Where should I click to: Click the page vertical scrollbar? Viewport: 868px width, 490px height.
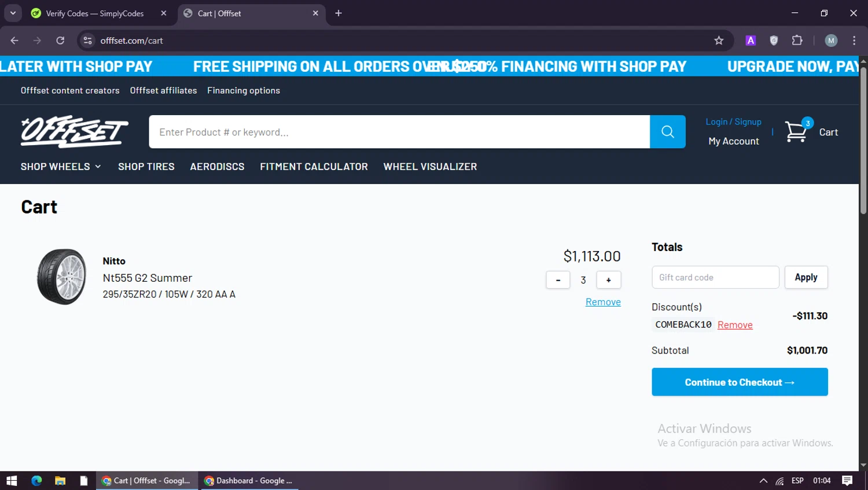click(x=863, y=141)
